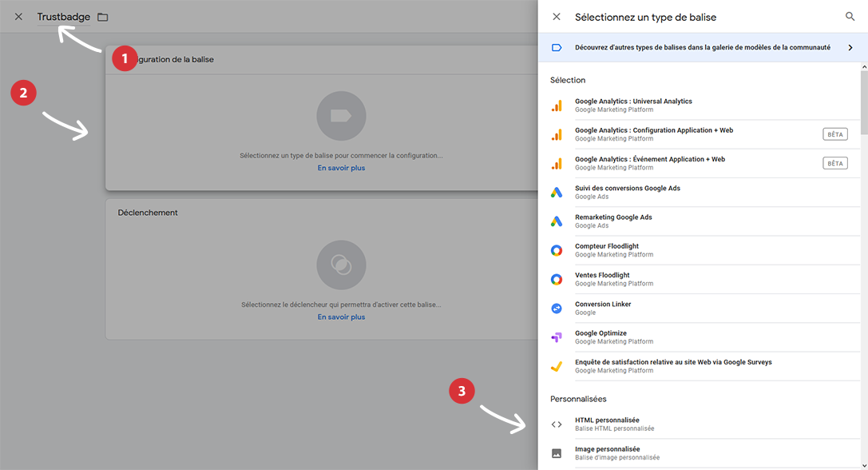Click the folder icon next to Trustbadge
This screenshot has width=868, height=470.
click(103, 17)
